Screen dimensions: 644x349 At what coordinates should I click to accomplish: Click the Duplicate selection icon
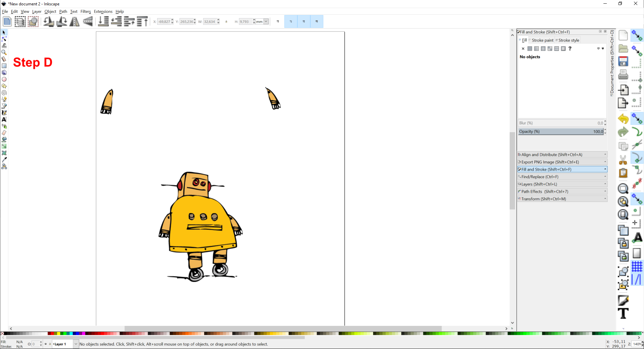pyautogui.click(x=623, y=230)
